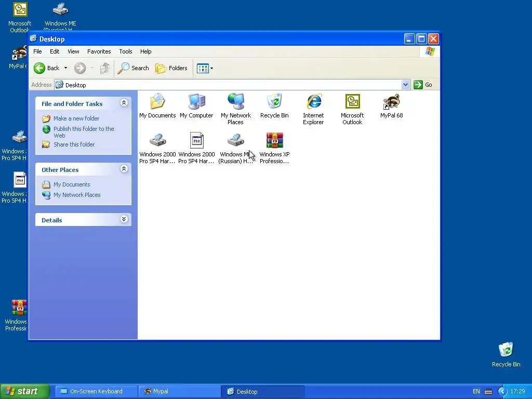Open the Search pane from toolbar
Viewport: 532px width, 399px height.
click(133, 68)
